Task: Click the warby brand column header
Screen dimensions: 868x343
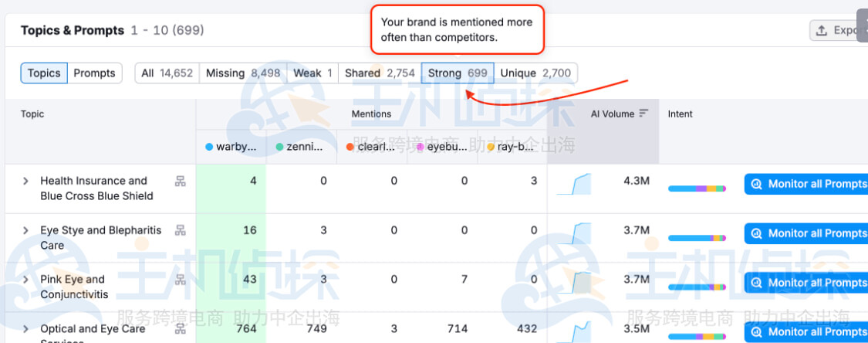Action: coord(231,147)
